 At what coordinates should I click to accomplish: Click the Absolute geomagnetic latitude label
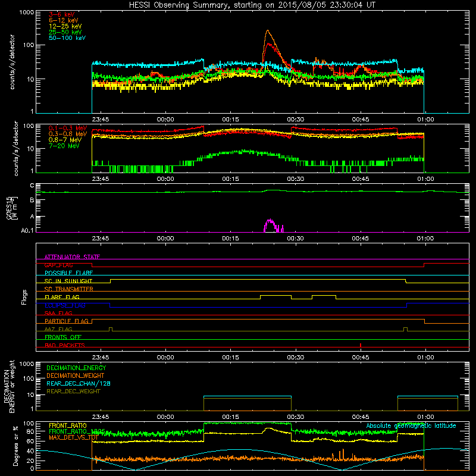pyautogui.click(x=411, y=425)
